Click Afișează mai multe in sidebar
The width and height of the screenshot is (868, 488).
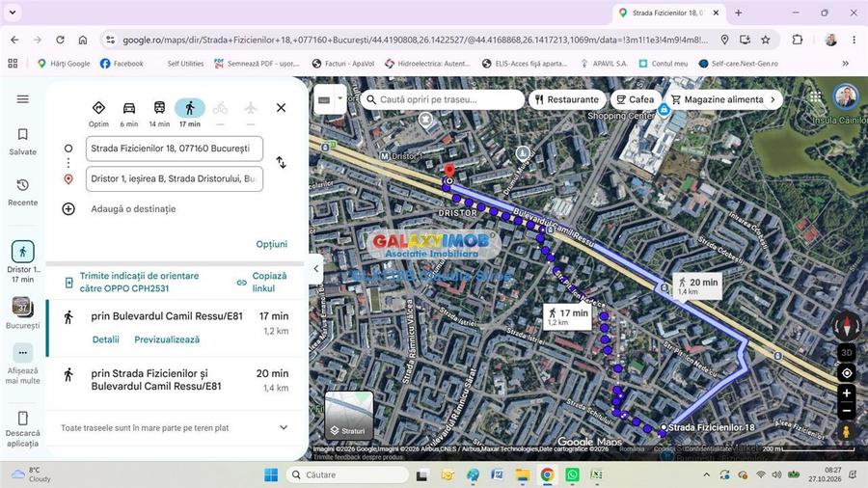(x=23, y=363)
